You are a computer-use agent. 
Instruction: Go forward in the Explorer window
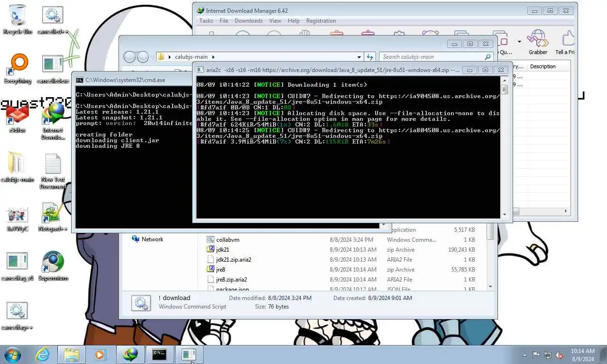tap(143, 57)
